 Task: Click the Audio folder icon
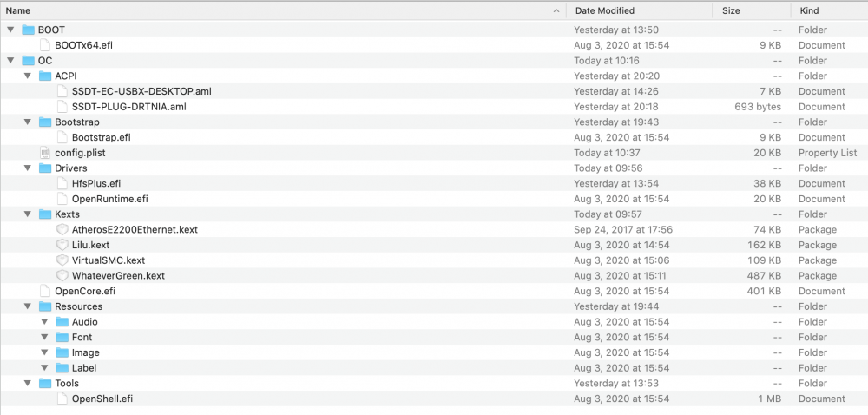[62, 322]
